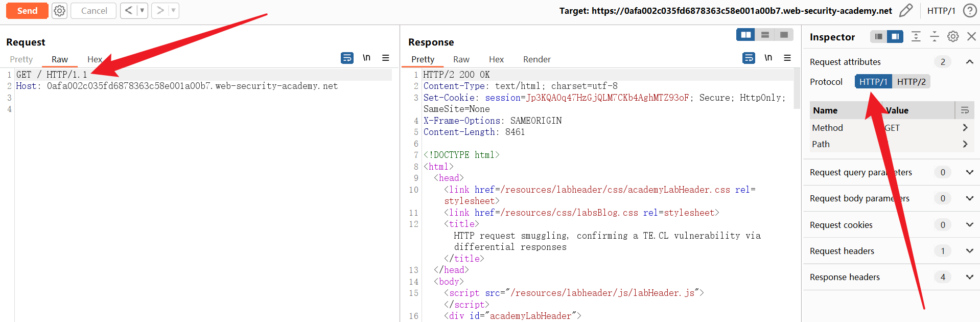The image size is (980, 322).
Task: Expand the Request cookies section
Action: (969, 225)
